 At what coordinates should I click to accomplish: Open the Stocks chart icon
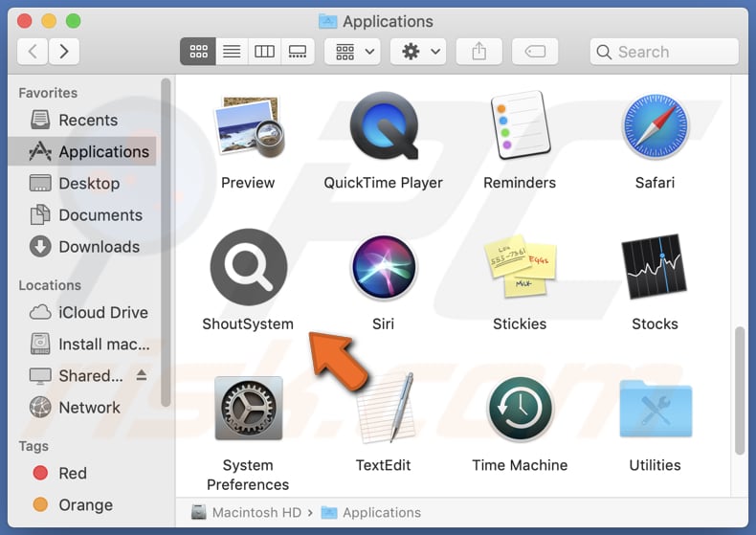[x=655, y=266]
